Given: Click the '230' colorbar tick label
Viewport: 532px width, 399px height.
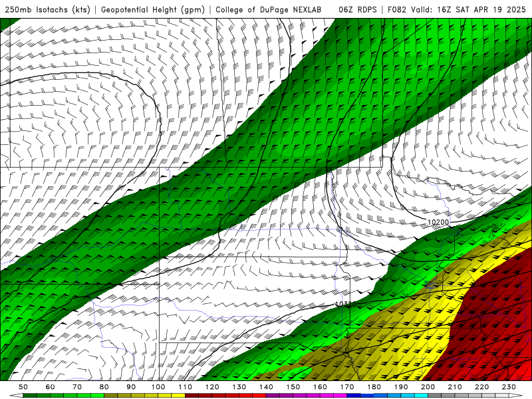Looking at the screenshot, I should pyautogui.click(x=509, y=387).
